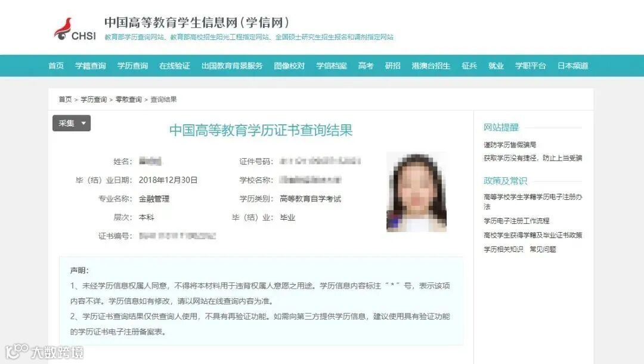Click the blurred student photo thumbnail

416,193
